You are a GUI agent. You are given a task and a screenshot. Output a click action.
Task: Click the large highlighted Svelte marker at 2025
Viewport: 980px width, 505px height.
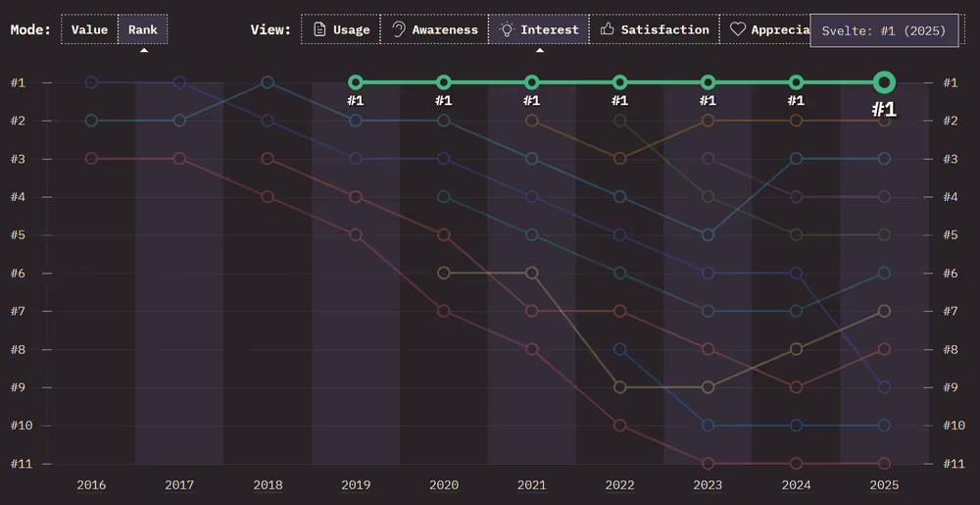coord(884,82)
